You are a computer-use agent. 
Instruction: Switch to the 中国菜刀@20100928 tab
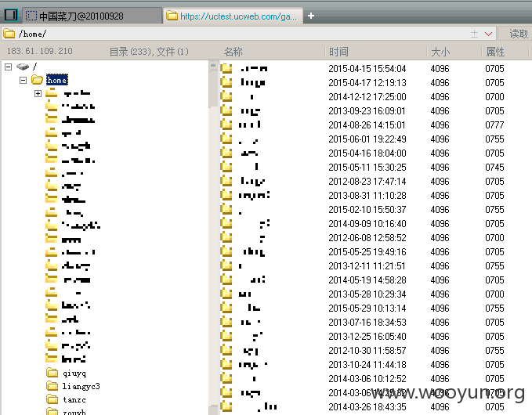point(92,16)
